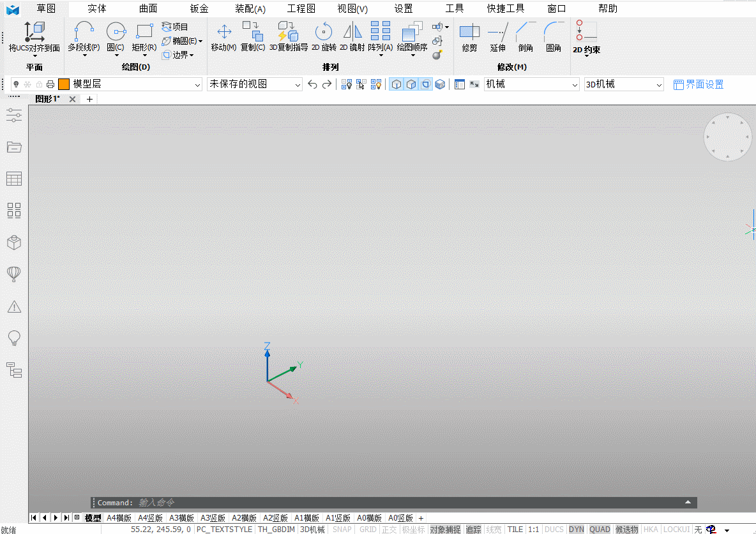
Task: Open the light bulb tips panel
Action: click(x=14, y=338)
